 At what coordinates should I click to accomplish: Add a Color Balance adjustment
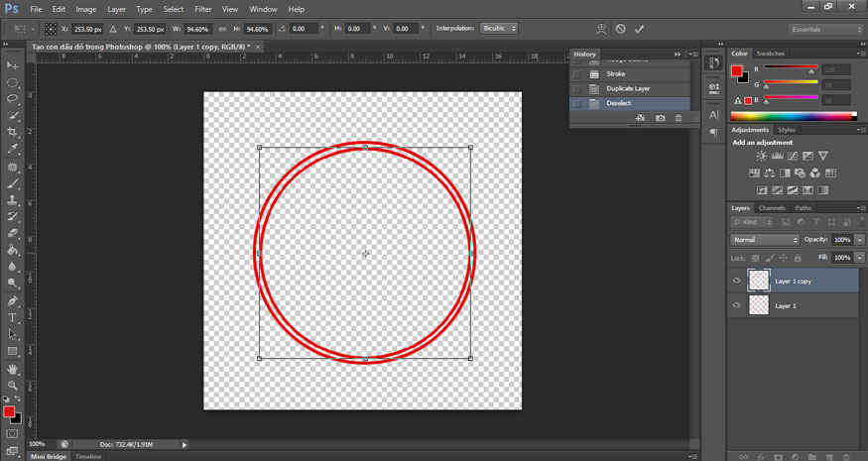click(769, 173)
